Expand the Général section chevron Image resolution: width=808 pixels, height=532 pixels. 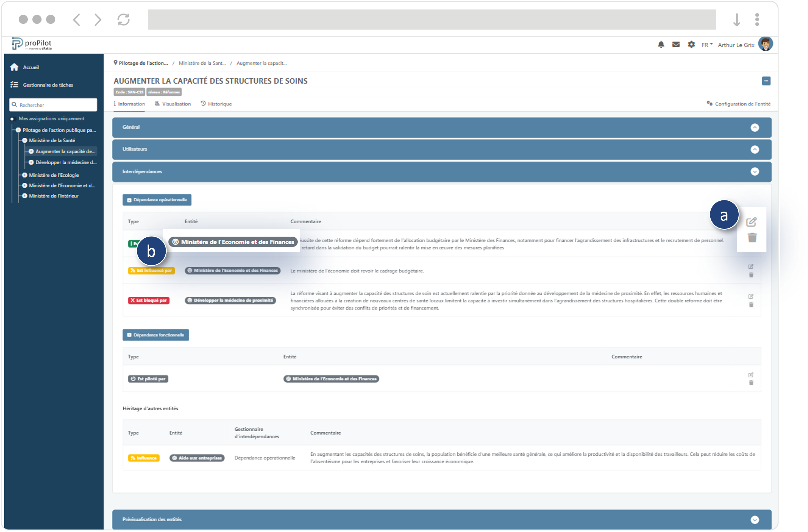pyautogui.click(x=754, y=127)
